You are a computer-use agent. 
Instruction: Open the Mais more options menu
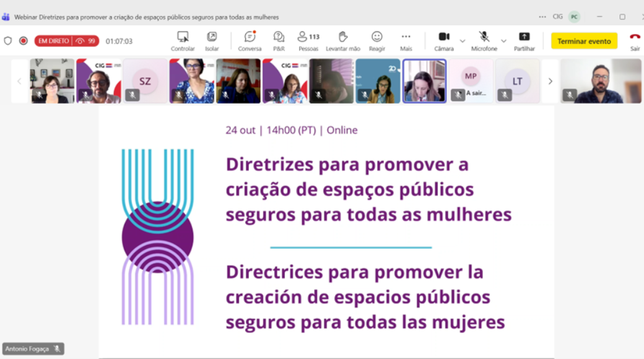pos(406,37)
